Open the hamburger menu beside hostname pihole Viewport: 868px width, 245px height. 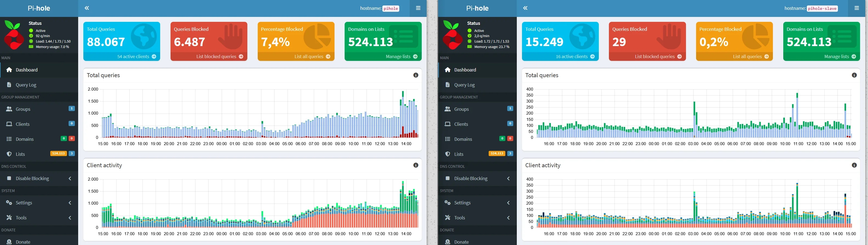(418, 8)
